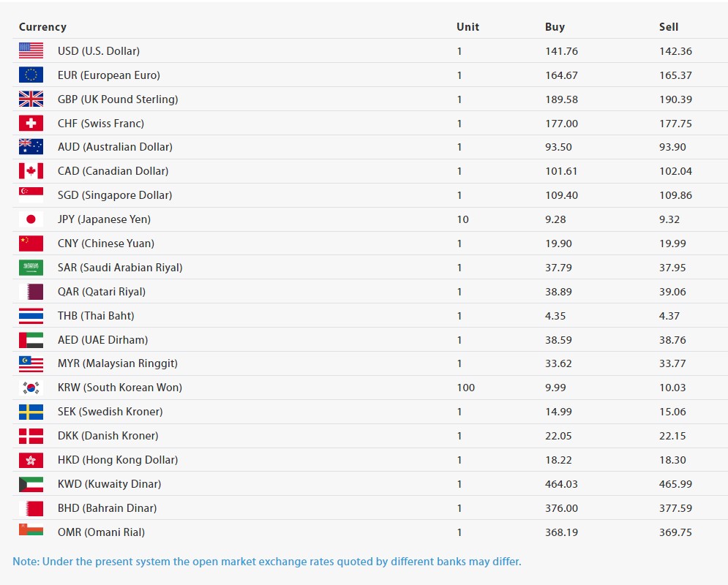Click the European Union flag icon
The width and height of the screenshot is (728, 585).
point(31,75)
